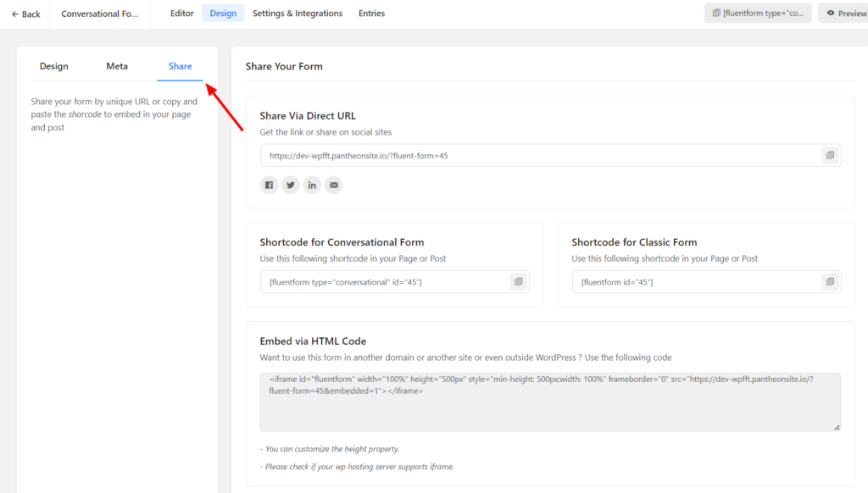Share the form via Email
The image size is (868, 493).
click(x=333, y=185)
